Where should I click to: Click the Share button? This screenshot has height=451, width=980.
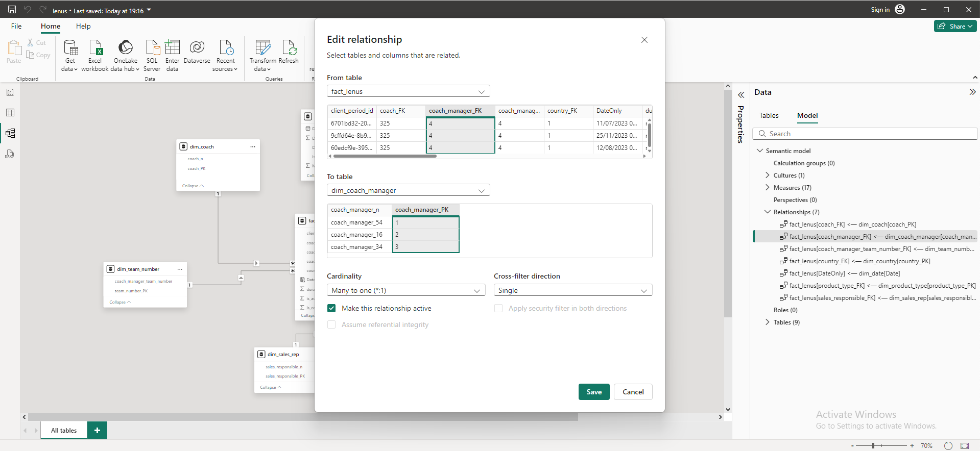955,26
